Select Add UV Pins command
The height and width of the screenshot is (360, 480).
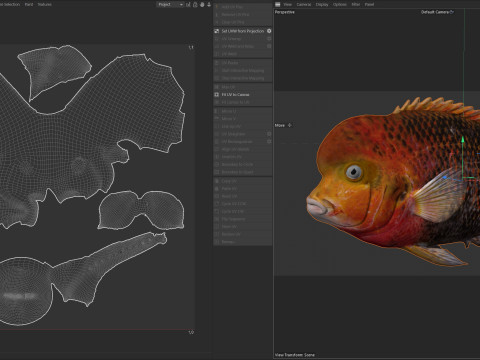click(243, 7)
